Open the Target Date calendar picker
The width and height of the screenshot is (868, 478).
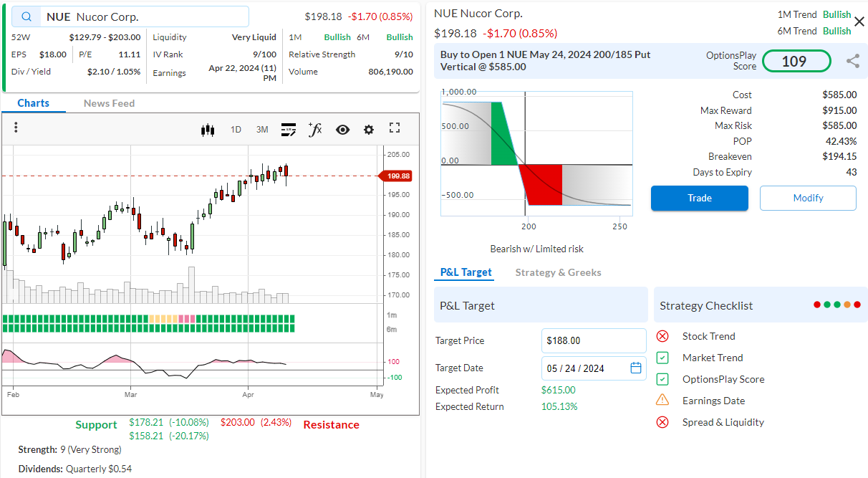pos(636,368)
